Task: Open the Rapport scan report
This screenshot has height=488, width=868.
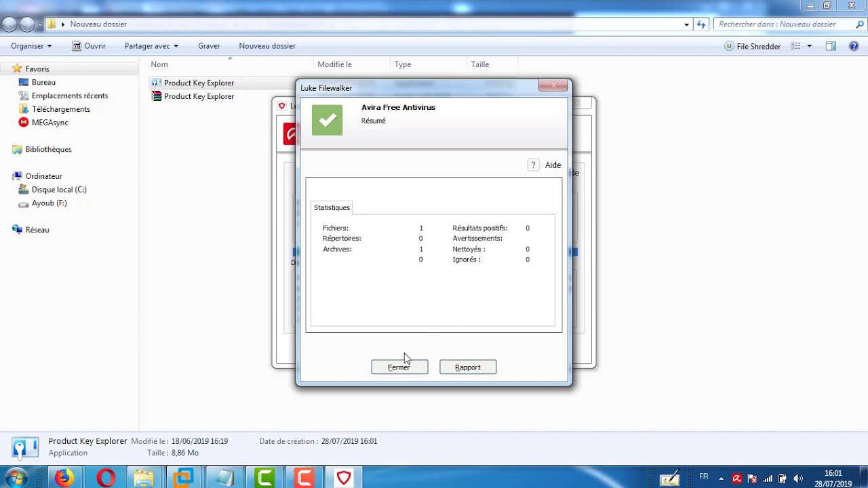Action: (468, 367)
